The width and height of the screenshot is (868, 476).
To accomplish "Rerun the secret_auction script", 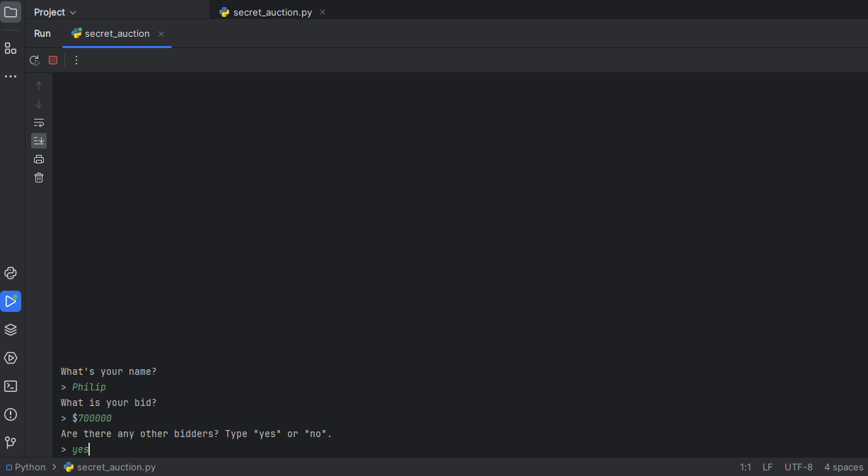I will (34, 60).
